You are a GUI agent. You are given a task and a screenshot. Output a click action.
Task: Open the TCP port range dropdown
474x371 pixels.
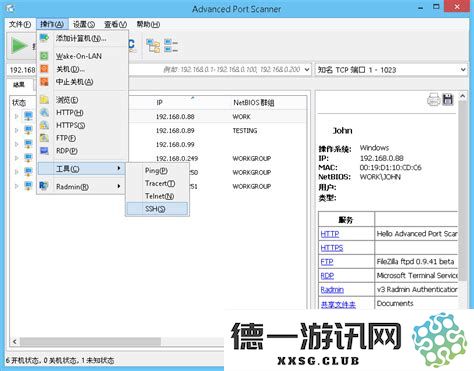pos(463,70)
